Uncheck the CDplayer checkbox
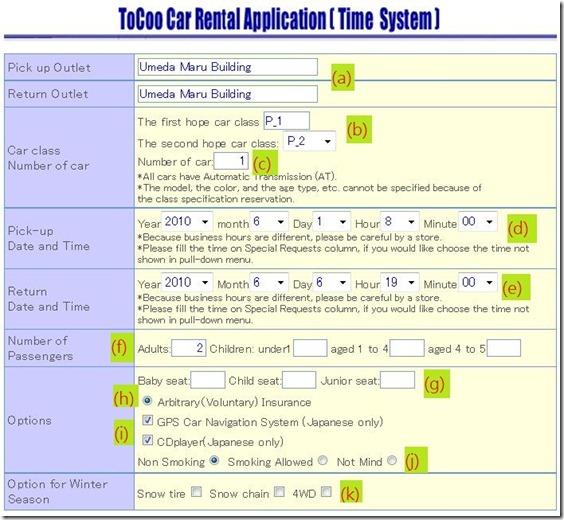 pos(147,440)
